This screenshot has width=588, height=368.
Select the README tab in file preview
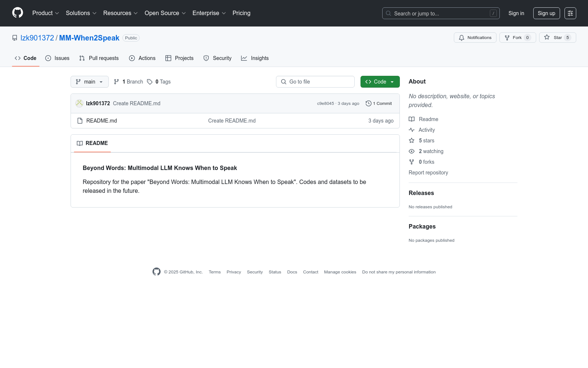(92, 143)
